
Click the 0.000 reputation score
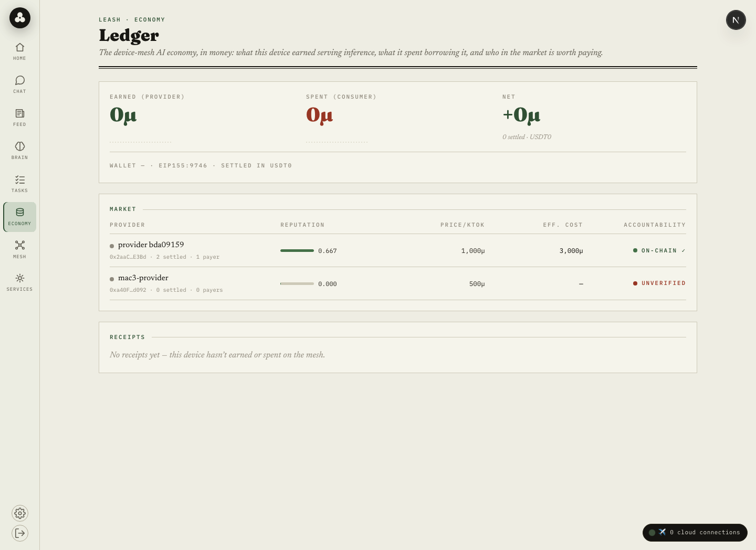coord(328,284)
